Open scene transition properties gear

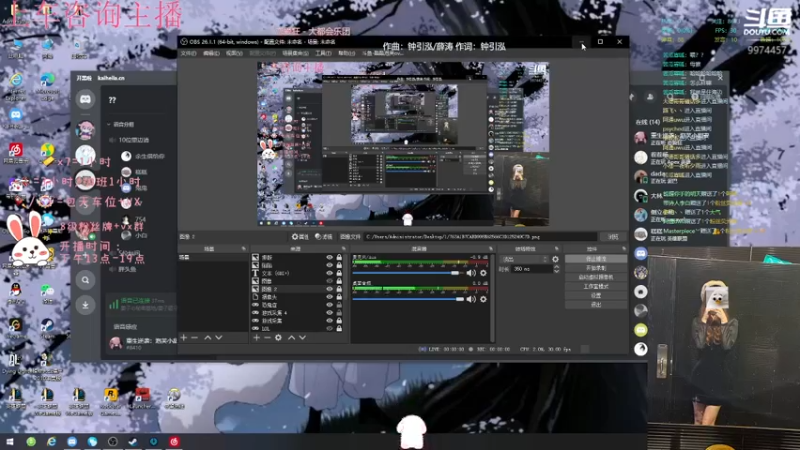pyautogui.click(x=555, y=259)
